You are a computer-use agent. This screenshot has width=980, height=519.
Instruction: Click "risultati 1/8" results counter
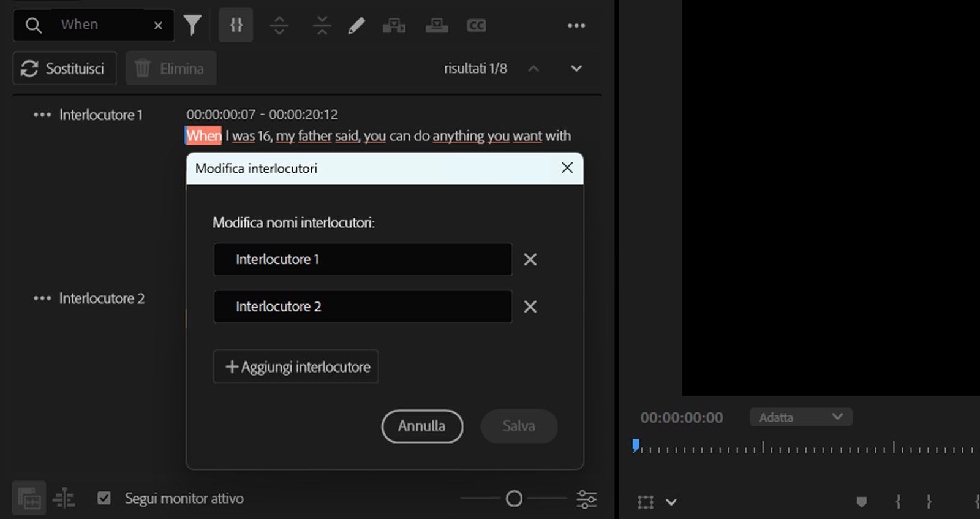click(475, 69)
